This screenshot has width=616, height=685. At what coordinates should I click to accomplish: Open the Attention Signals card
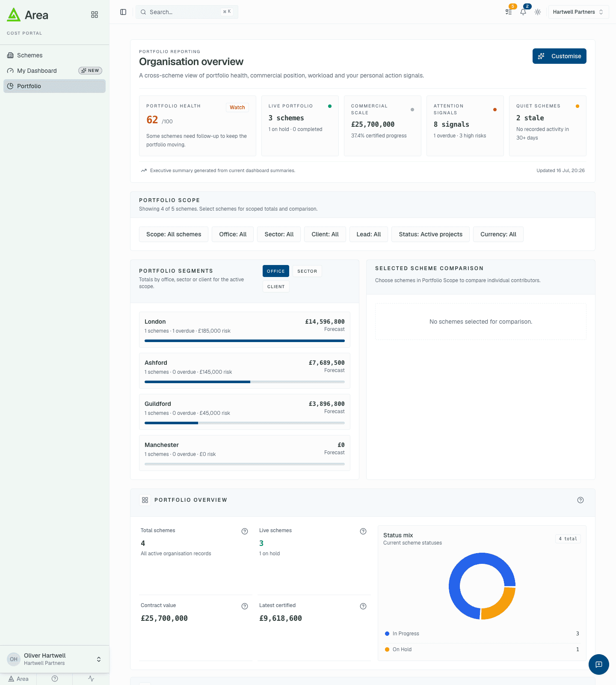coord(465,126)
